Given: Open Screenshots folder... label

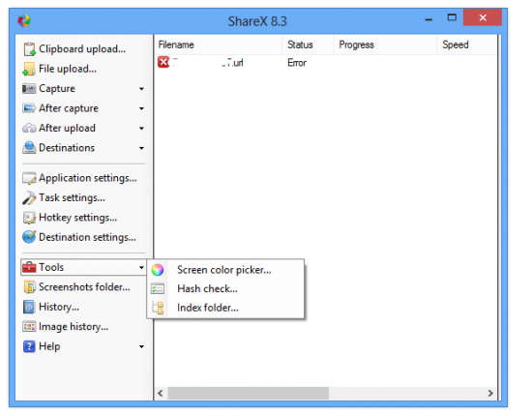Looking at the screenshot, I should [84, 287].
